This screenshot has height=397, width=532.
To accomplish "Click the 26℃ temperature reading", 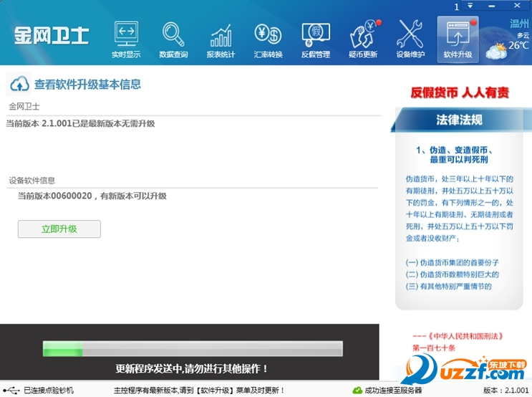I will coord(519,45).
